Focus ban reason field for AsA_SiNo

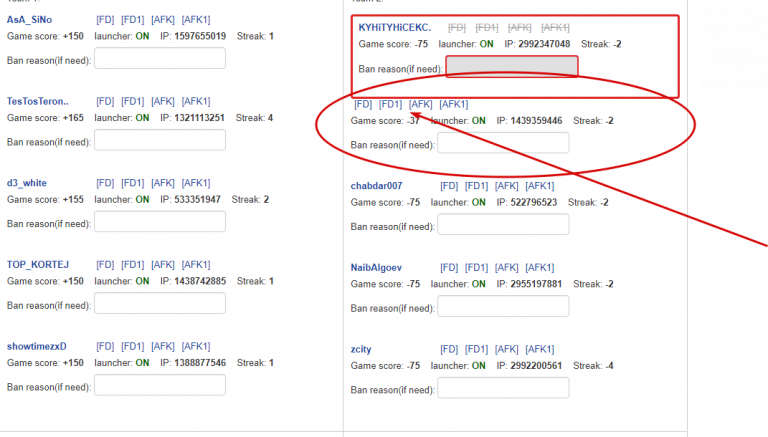tap(160, 58)
